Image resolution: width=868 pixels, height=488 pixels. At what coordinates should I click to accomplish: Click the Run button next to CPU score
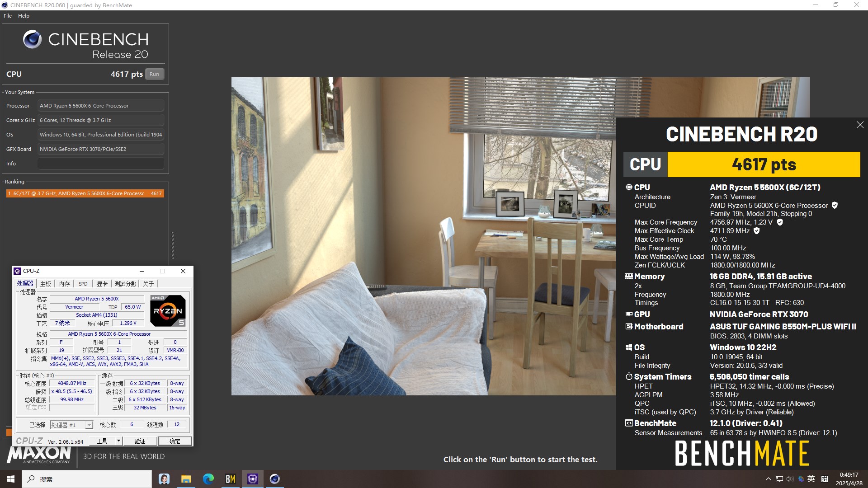tap(154, 74)
